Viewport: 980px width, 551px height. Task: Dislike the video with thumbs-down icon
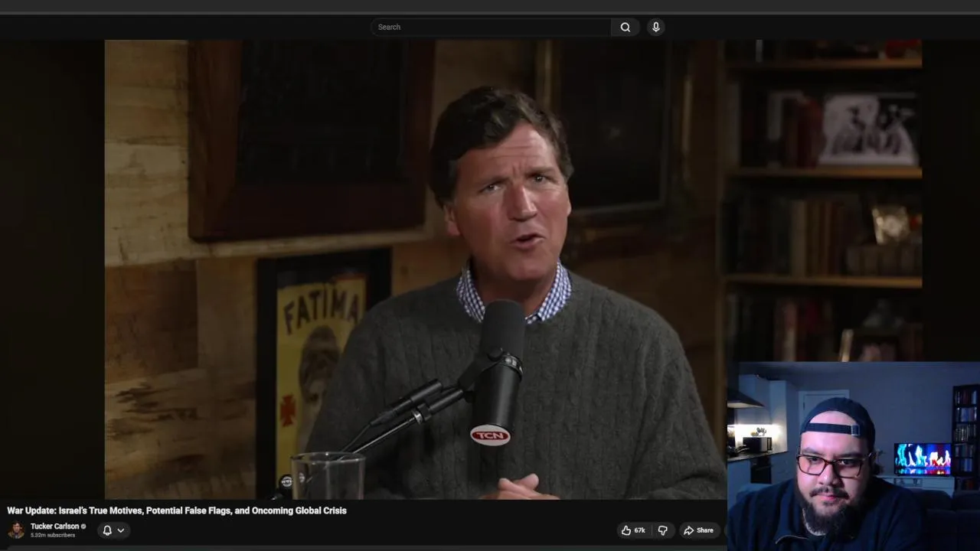663,530
